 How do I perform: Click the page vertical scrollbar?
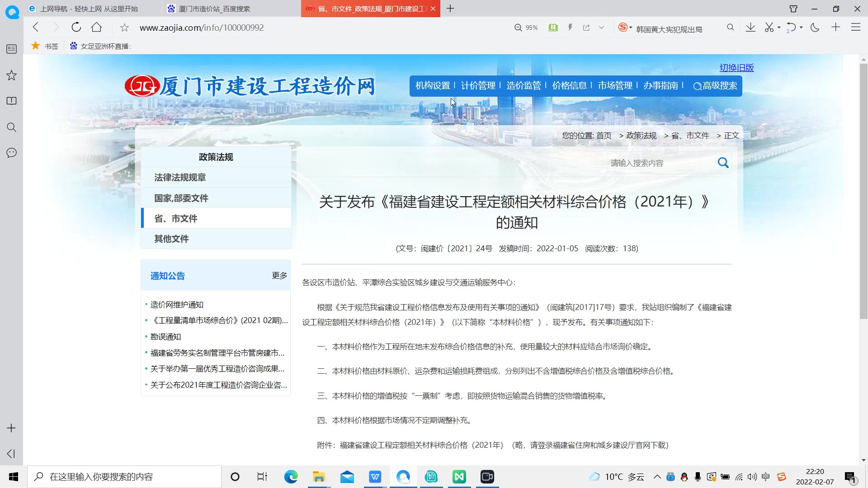click(863, 192)
